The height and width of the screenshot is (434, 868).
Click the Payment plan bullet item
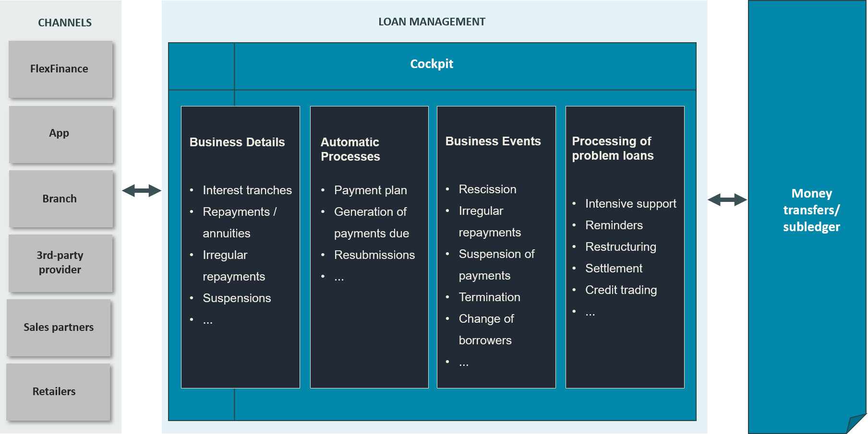pos(370,190)
